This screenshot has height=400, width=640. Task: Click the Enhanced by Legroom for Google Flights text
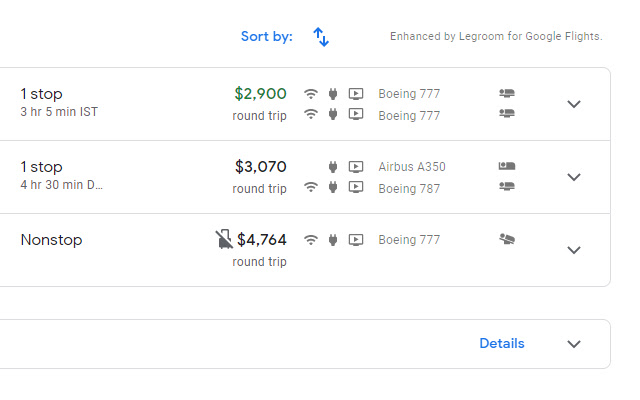[496, 37]
